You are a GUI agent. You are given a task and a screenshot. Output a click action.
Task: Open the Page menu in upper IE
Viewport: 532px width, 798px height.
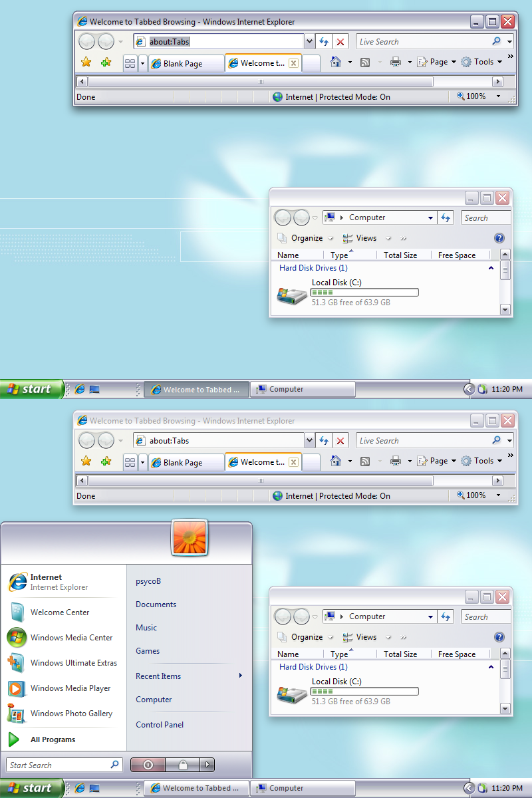click(x=437, y=62)
